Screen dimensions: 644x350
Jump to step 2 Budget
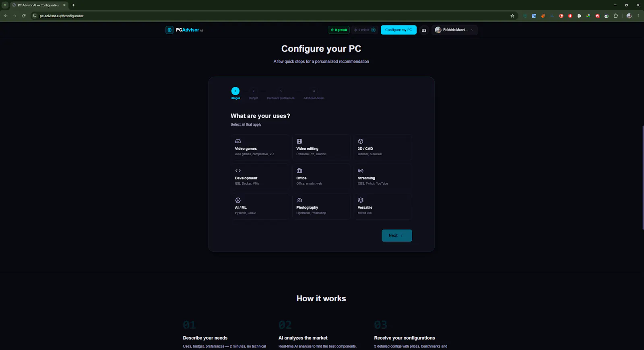[x=254, y=93]
